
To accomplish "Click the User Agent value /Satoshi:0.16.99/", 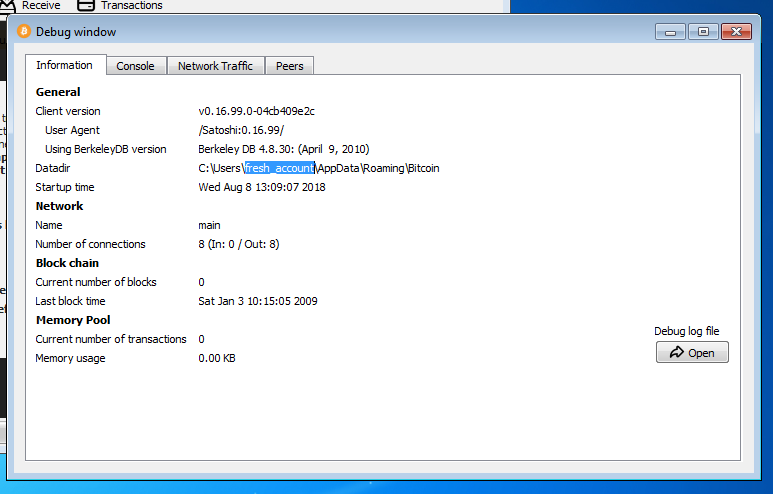I will pyautogui.click(x=241, y=130).
